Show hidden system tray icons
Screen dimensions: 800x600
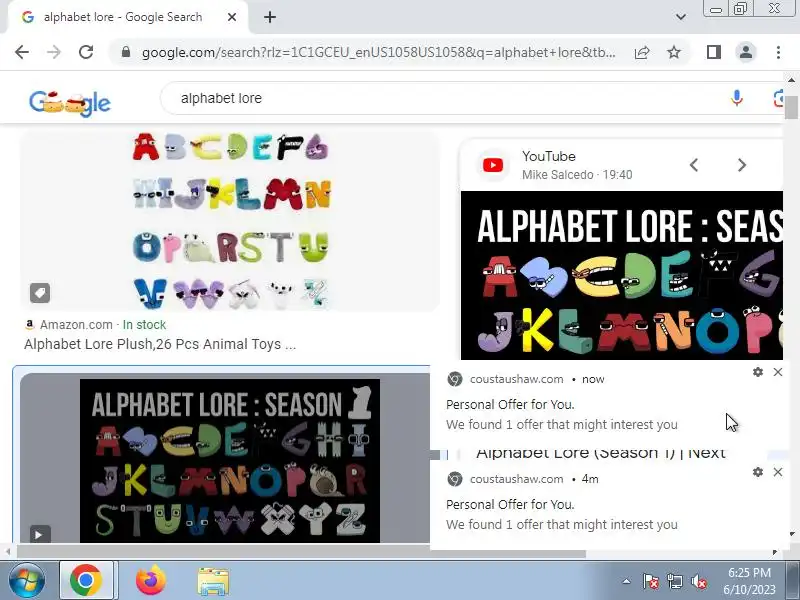click(x=627, y=581)
